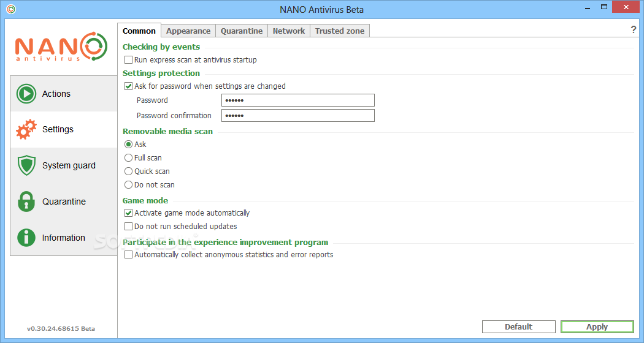Close the NANO Antivirus Beta window

pos(626,7)
